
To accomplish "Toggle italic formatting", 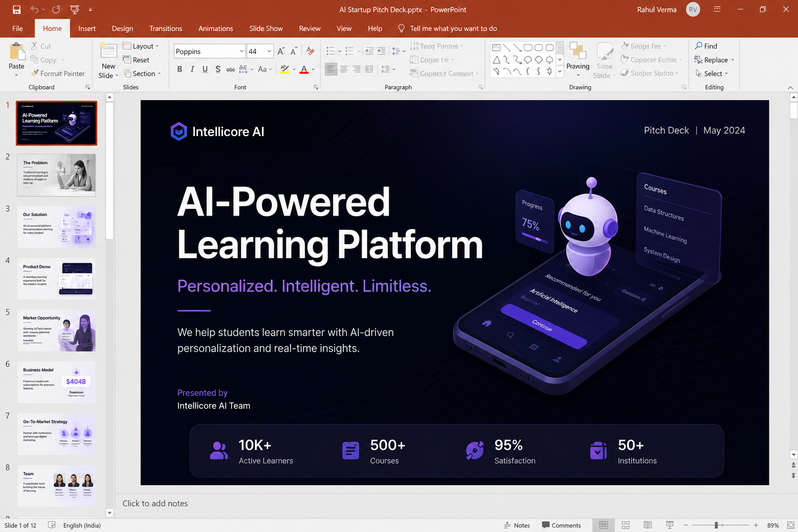I will point(192,69).
